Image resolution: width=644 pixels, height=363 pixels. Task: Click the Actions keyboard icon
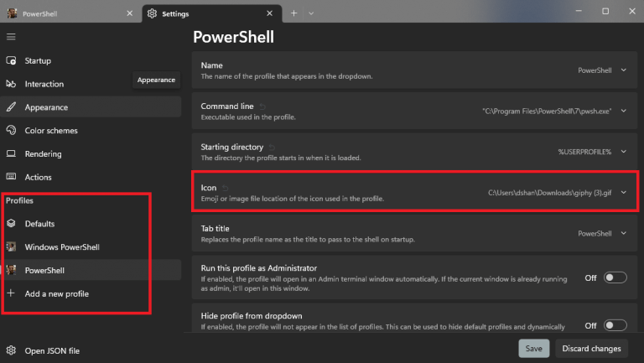click(11, 177)
